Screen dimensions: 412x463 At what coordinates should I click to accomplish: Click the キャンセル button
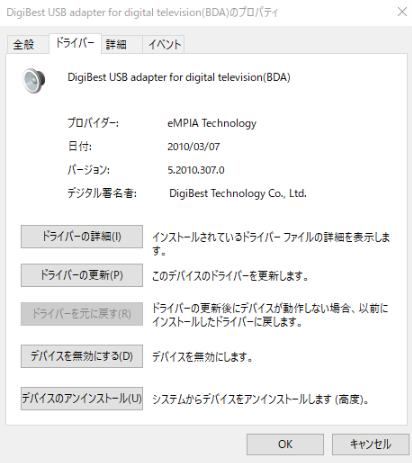[370, 444]
